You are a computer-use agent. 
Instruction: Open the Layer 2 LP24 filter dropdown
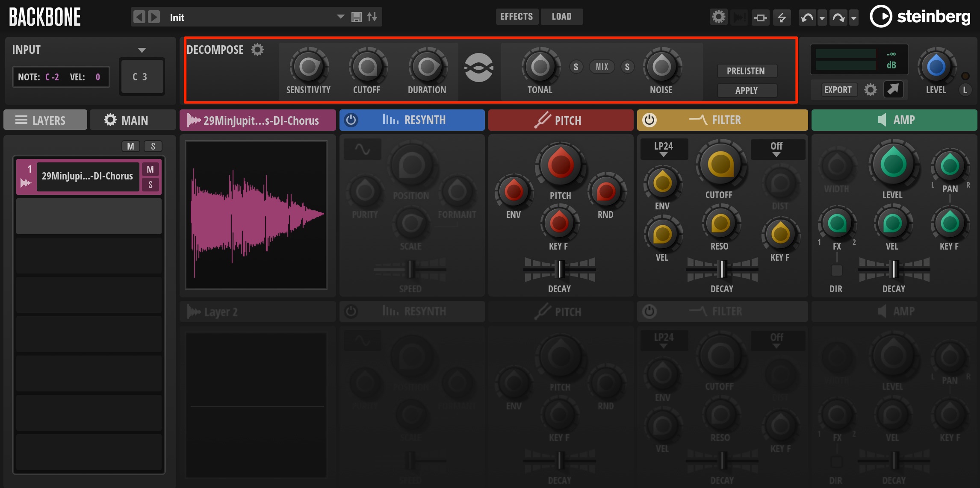point(664,341)
